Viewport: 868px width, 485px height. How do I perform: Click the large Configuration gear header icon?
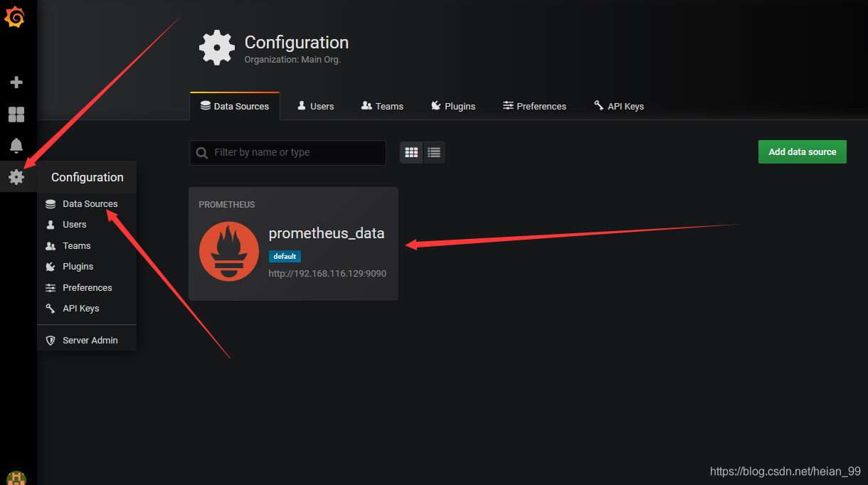pyautogui.click(x=217, y=48)
